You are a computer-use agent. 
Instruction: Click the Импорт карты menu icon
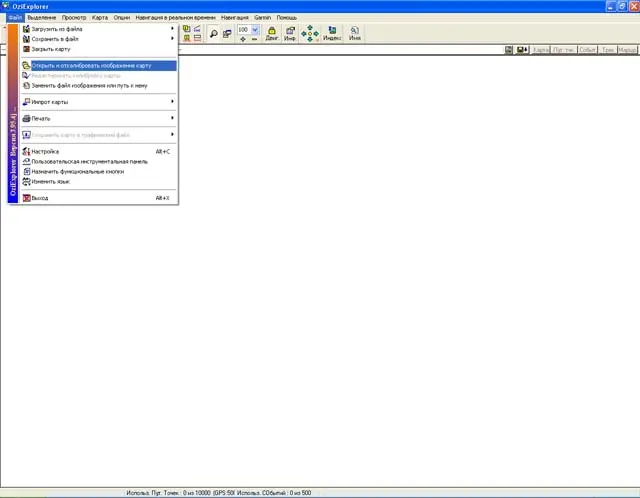point(26,102)
